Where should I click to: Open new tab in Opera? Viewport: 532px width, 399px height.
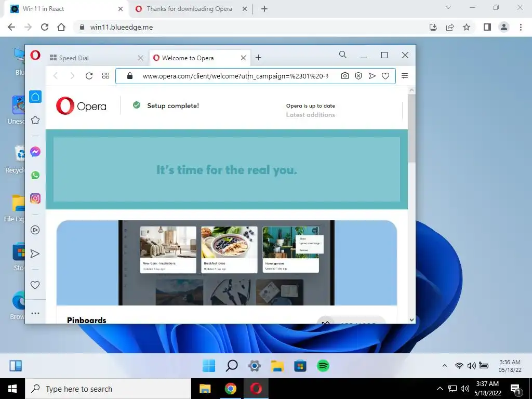click(x=259, y=57)
